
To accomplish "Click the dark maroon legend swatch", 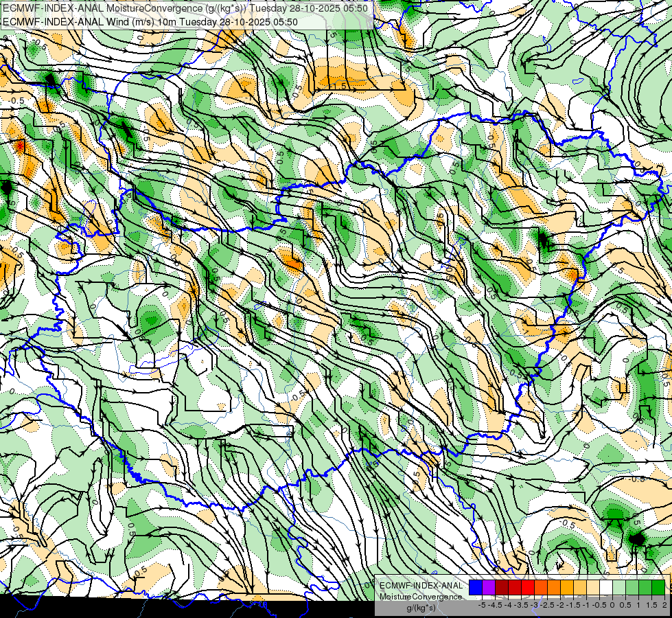I will click(x=502, y=587).
